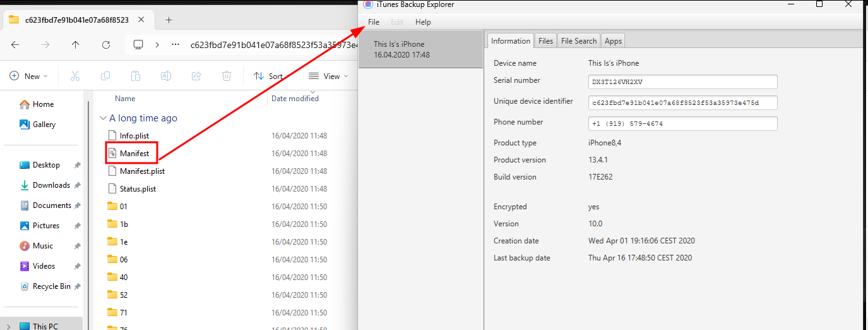
Task: Click the Share icon in Explorer toolbar
Action: click(196, 76)
